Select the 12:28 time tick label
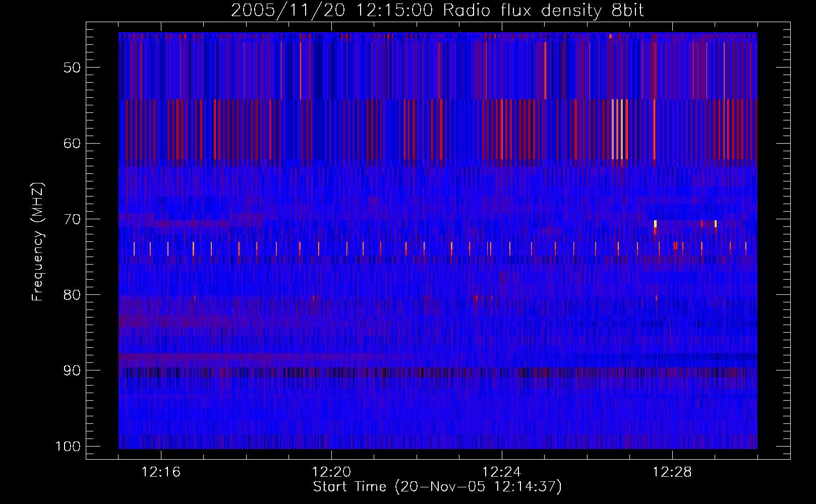Viewport: 816px width, 504px height. [x=672, y=472]
